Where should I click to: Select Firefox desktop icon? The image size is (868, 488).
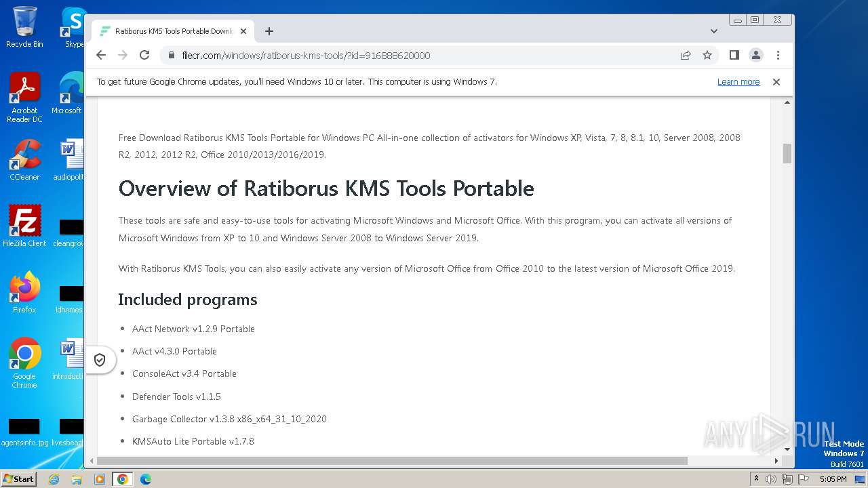24,292
